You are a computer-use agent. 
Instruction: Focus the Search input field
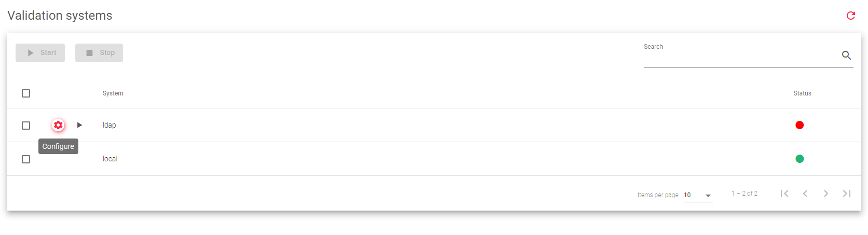click(x=741, y=56)
